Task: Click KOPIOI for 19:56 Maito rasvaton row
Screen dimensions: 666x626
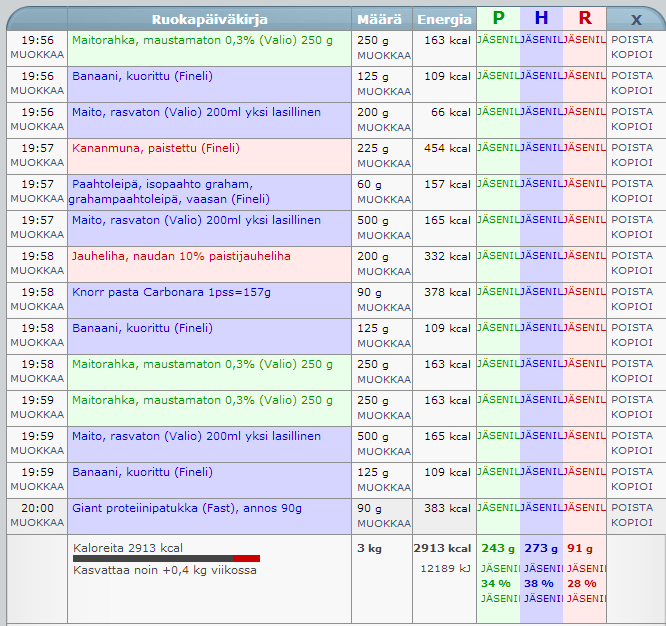Action: click(x=632, y=127)
